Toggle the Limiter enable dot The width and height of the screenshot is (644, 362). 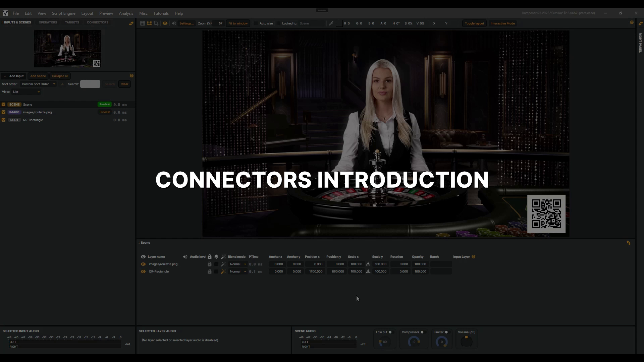click(x=446, y=332)
